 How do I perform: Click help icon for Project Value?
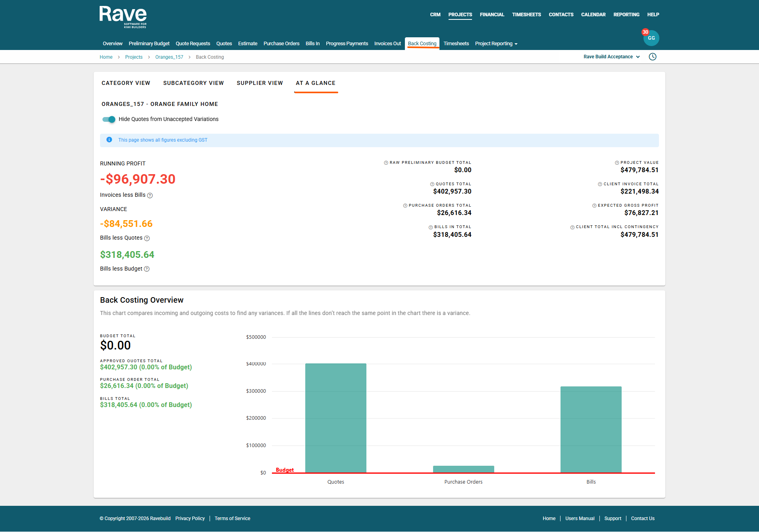(x=617, y=163)
